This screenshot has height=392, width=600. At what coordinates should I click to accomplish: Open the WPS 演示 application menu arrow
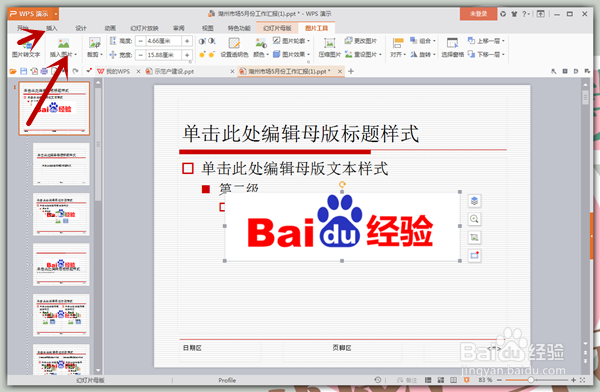pos(56,14)
